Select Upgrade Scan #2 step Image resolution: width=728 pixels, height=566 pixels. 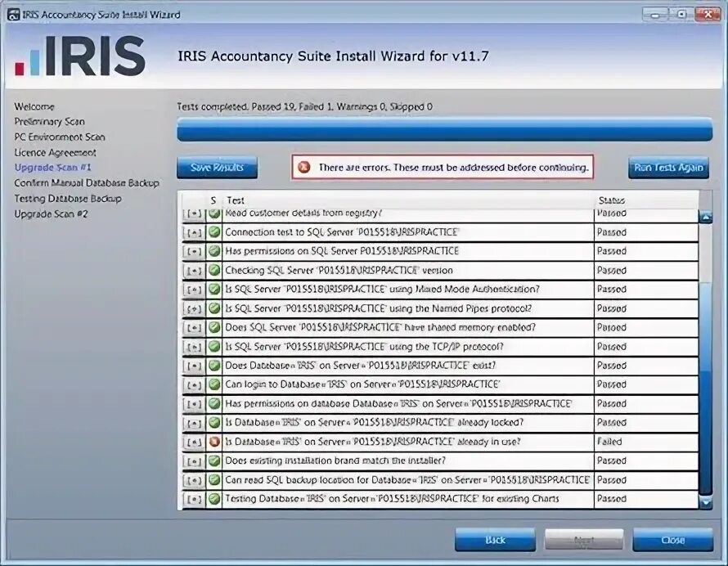[51, 214]
